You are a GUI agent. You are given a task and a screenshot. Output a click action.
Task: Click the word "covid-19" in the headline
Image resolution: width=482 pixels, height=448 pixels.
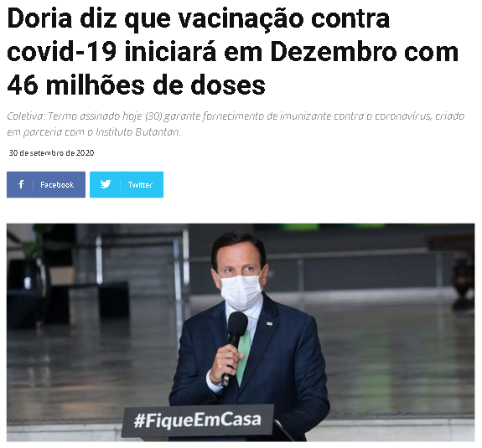[62, 52]
